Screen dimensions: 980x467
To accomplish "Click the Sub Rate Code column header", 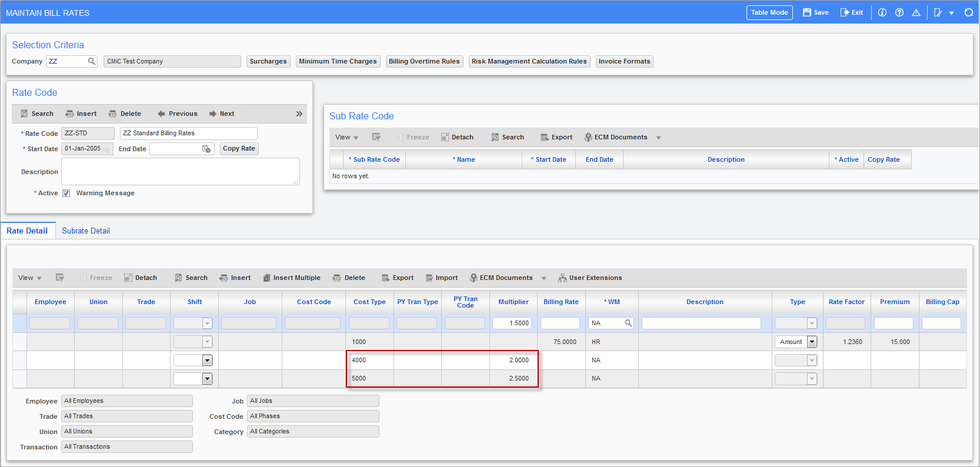I will (x=374, y=159).
